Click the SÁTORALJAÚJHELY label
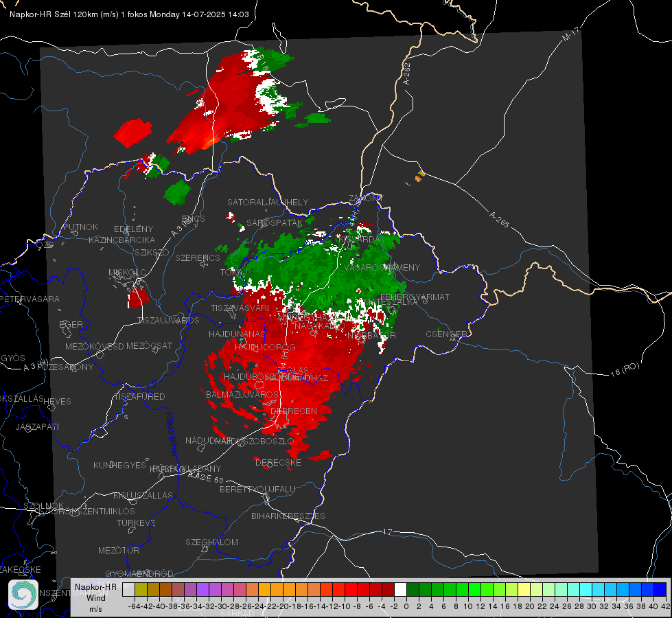672x618 pixels. (x=268, y=202)
